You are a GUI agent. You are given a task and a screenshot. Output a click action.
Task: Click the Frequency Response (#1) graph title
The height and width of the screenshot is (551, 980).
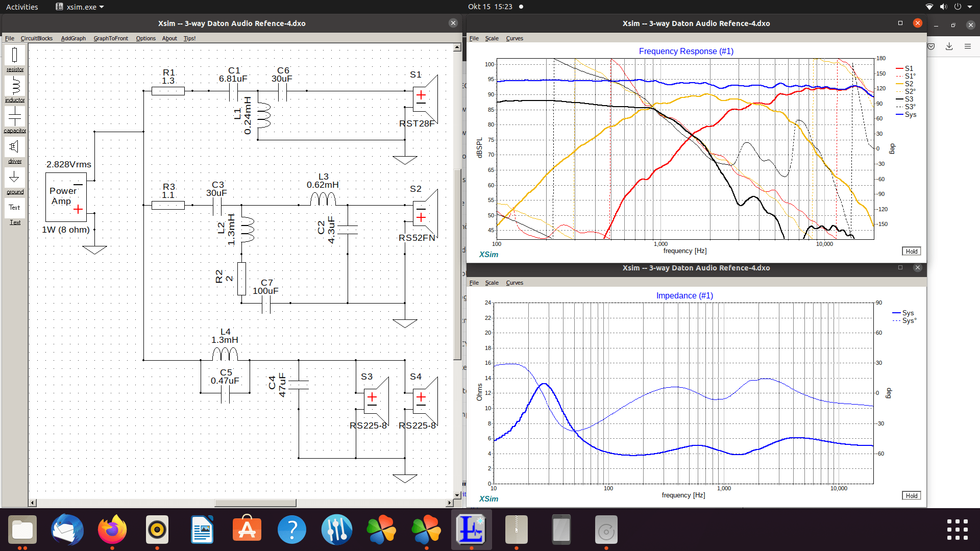coord(686,51)
